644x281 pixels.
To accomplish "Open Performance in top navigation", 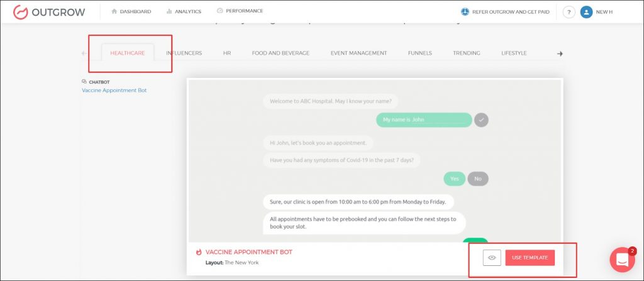I will tap(240, 11).
